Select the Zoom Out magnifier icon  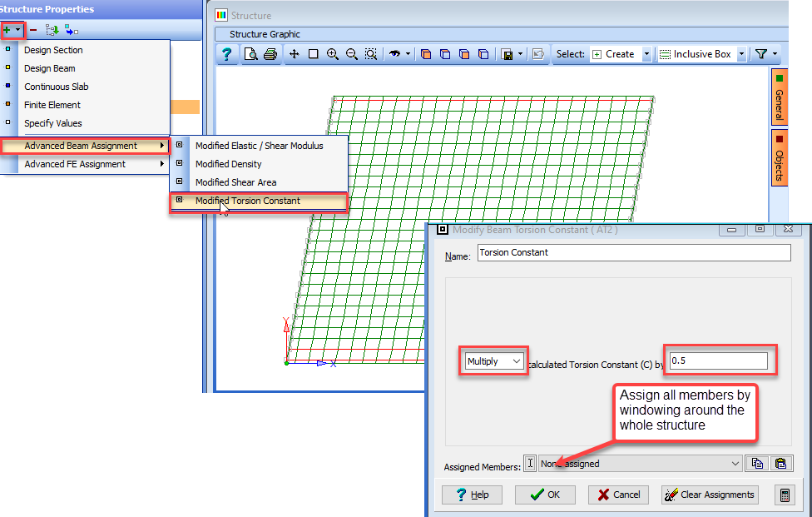coord(351,53)
